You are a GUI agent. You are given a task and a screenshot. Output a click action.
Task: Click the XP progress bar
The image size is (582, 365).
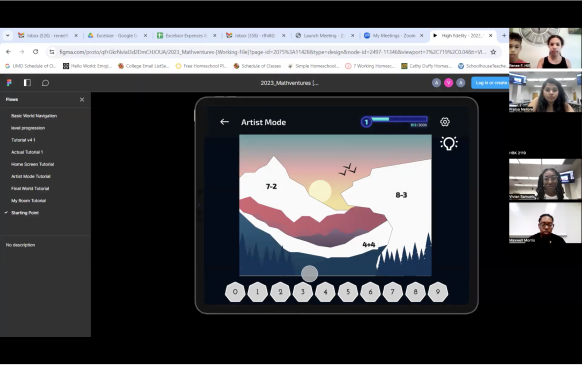400,119
